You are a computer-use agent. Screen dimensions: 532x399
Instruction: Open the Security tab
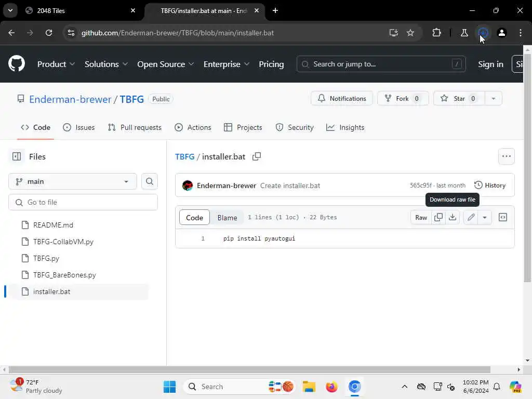click(295, 127)
